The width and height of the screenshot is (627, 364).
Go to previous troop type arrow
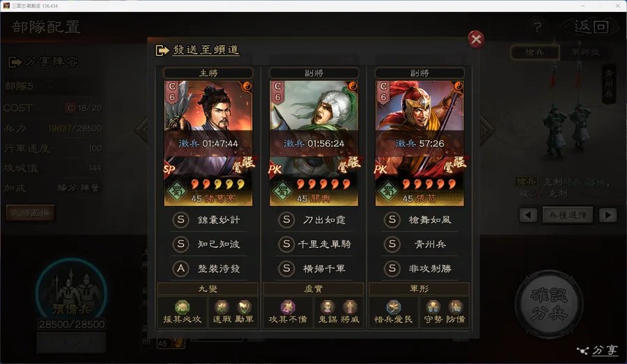click(528, 215)
